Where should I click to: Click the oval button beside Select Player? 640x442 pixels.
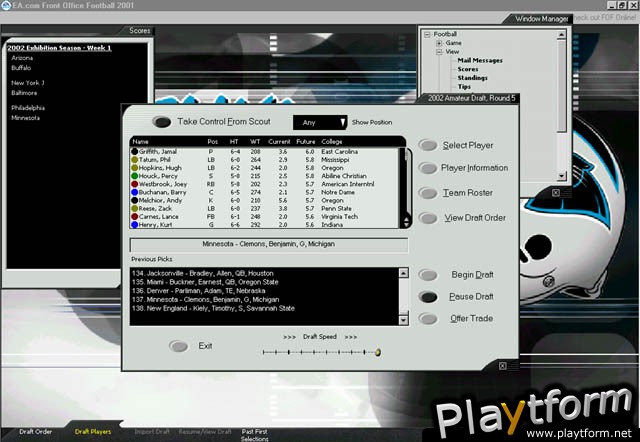pos(428,145)
